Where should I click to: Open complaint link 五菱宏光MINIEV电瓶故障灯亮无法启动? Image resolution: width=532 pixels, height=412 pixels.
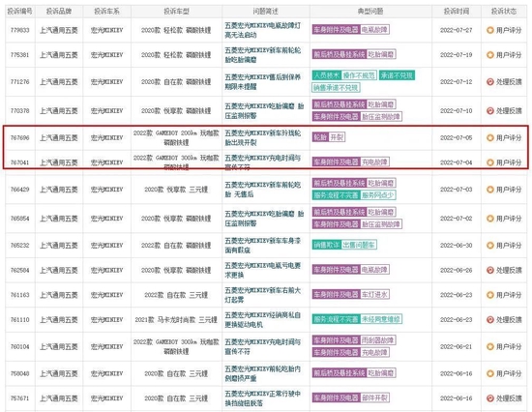262,30
